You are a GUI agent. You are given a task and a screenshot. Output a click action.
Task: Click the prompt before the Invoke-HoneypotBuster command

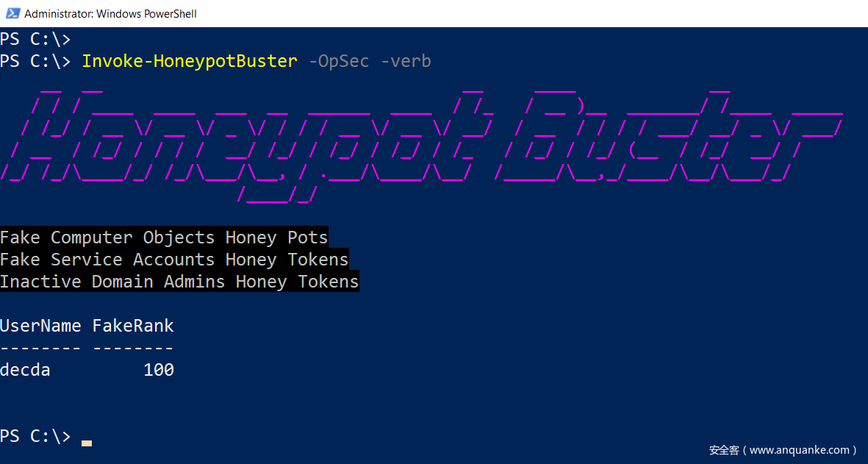coord(35,61)
